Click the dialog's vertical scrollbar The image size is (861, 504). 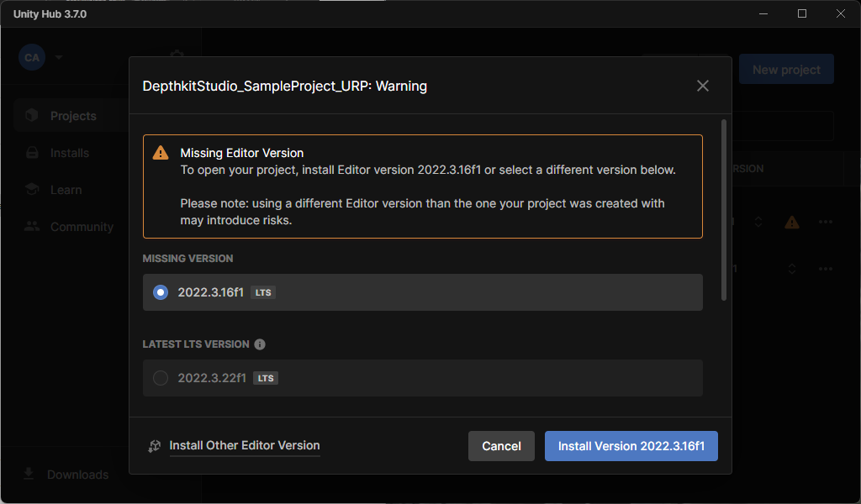click(724, 210)
